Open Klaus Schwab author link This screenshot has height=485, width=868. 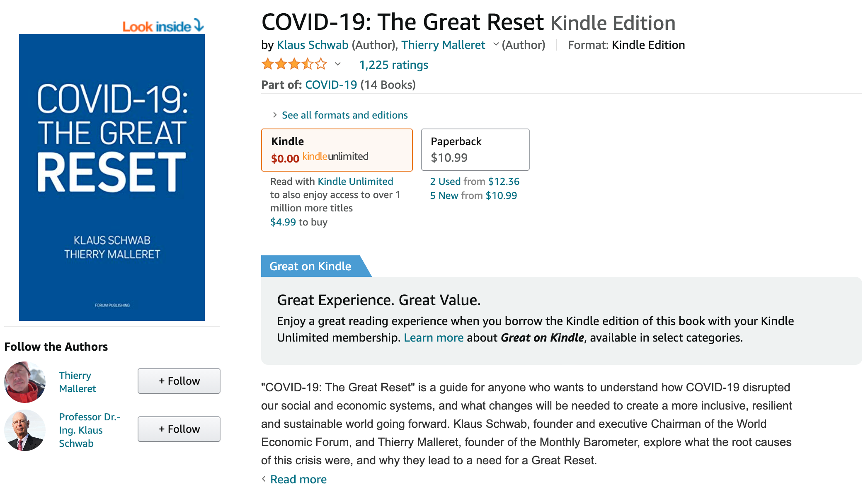(x=313, y=45)
